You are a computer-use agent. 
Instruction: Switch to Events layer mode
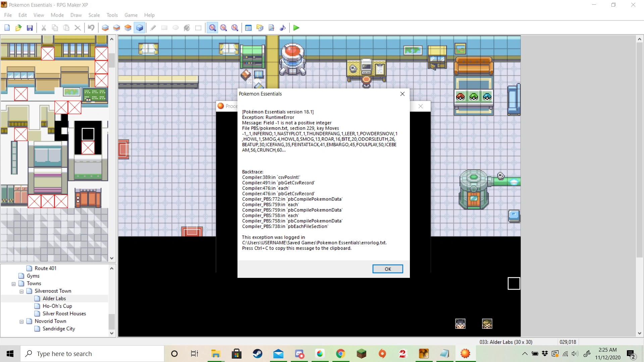tap(140, 28)
